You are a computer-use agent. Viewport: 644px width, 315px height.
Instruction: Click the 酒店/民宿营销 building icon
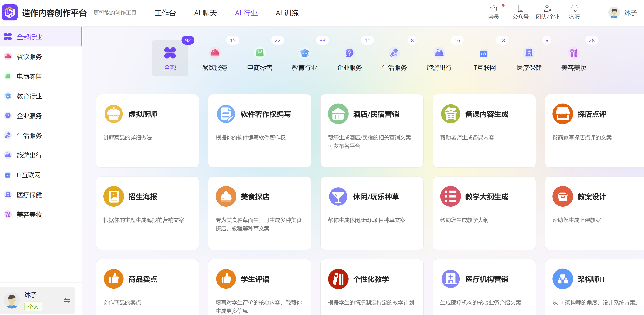[338, 114]
